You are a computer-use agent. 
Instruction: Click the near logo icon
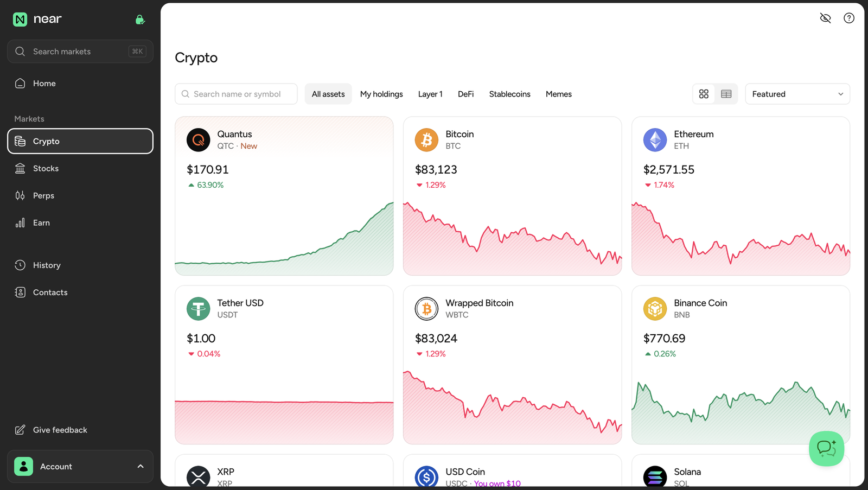pyautogui.click(x=20, y=20)
